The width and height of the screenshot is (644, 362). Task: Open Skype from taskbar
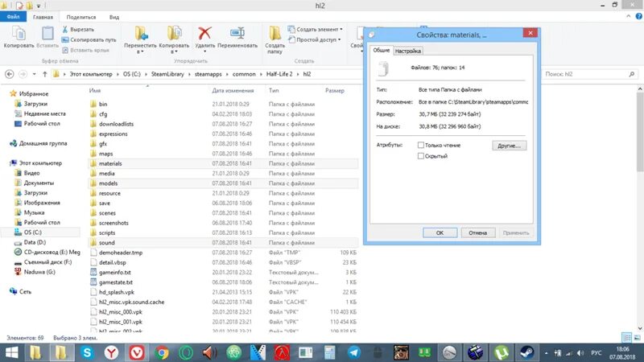click(x=87, y=352)
